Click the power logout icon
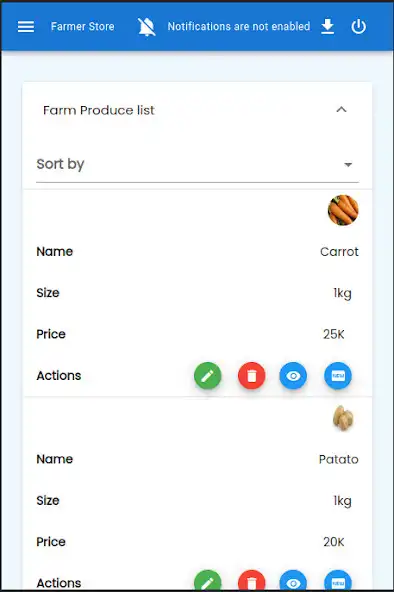The image size is (394, 592). tap(359, 26)
